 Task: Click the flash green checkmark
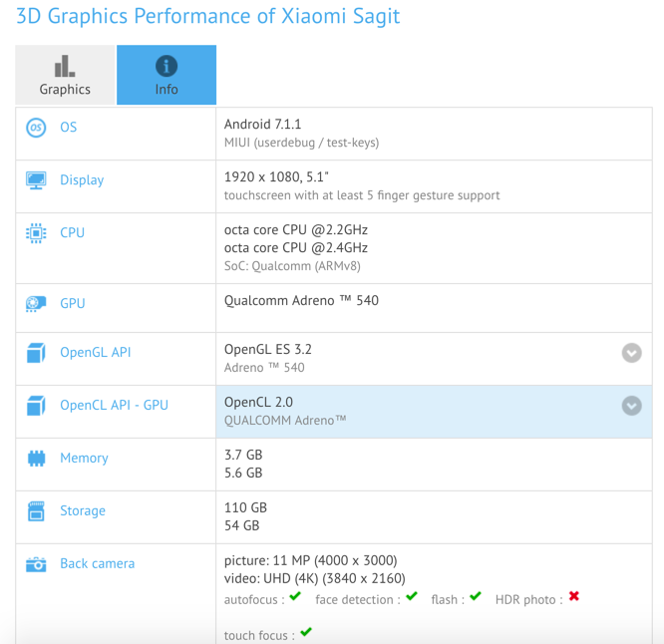click(476, 596)
